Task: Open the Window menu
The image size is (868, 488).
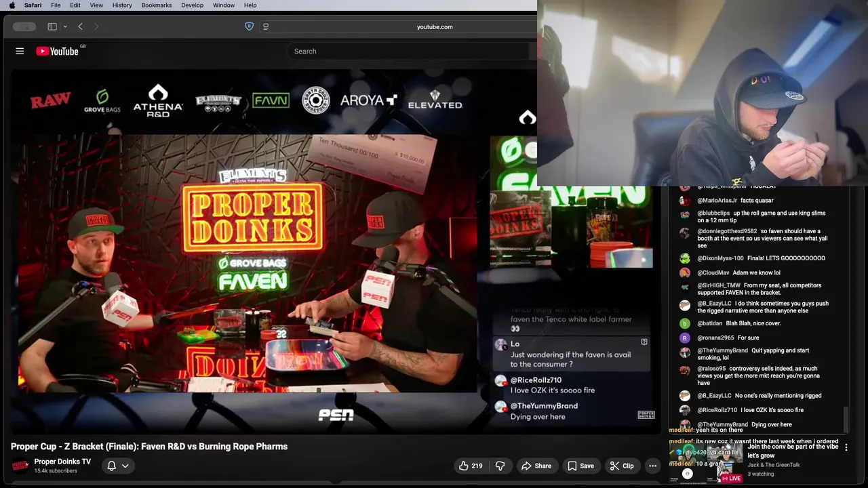Action: (224, 5)
